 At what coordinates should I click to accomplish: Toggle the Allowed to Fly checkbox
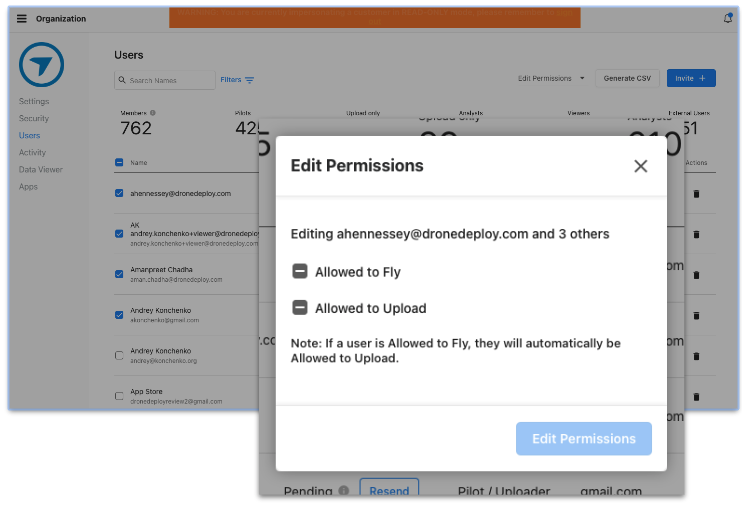coord(300,272)
